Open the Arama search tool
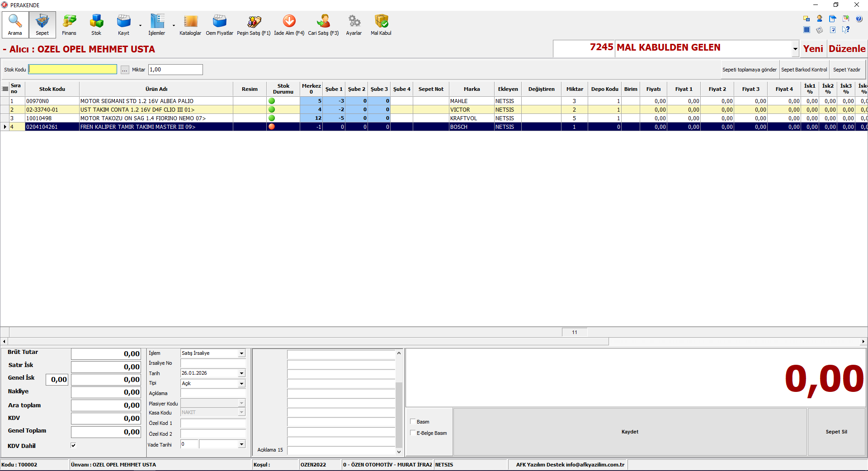The image size is (868, 471). pyautogui.click(x=15, y=24)
